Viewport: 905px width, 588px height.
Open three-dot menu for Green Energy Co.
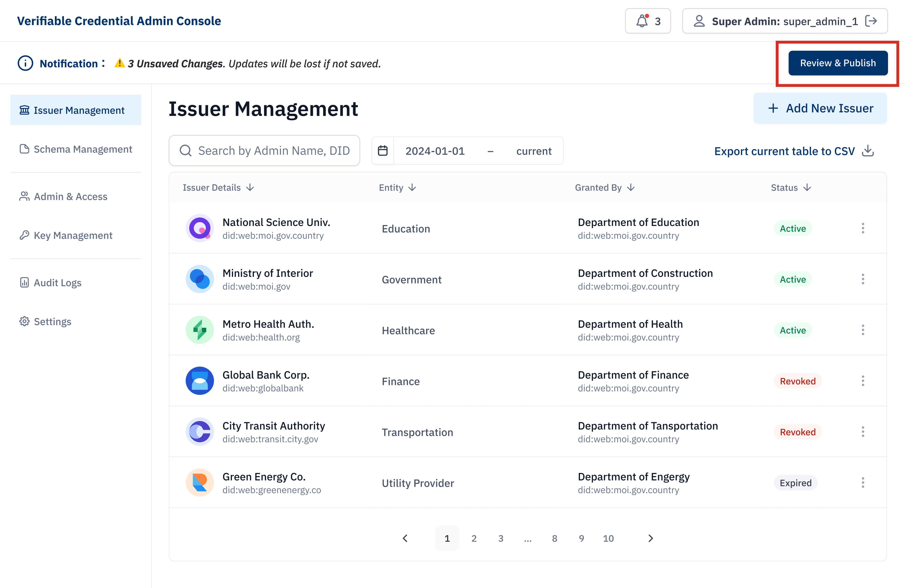pos(863,483)
